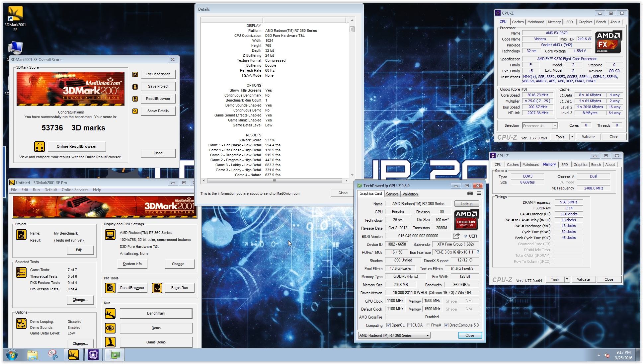Click the Bus Interface question mark icon
The height and width of the screenshot is (364, 643).
pos(478,252)
